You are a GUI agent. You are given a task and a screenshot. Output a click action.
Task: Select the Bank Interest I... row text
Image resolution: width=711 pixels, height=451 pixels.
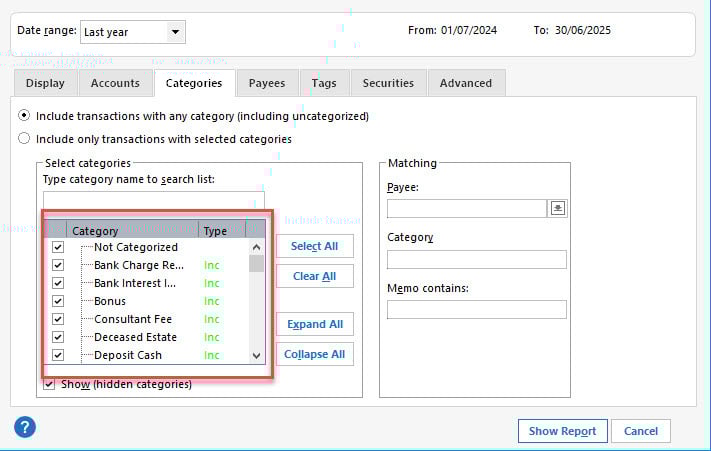pos(135,283)
